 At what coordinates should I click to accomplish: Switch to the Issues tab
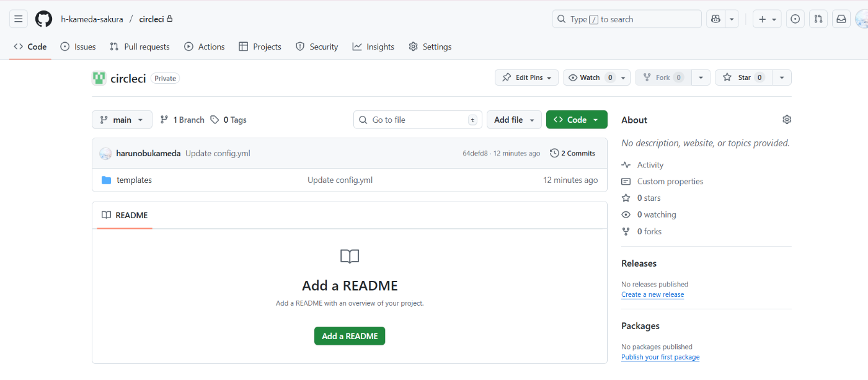pos(78,46)
